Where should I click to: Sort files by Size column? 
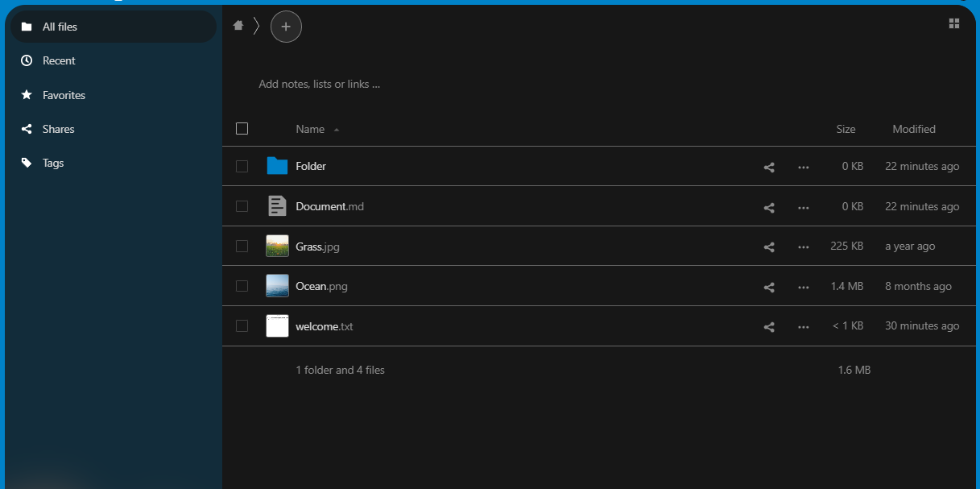point(846,129)
